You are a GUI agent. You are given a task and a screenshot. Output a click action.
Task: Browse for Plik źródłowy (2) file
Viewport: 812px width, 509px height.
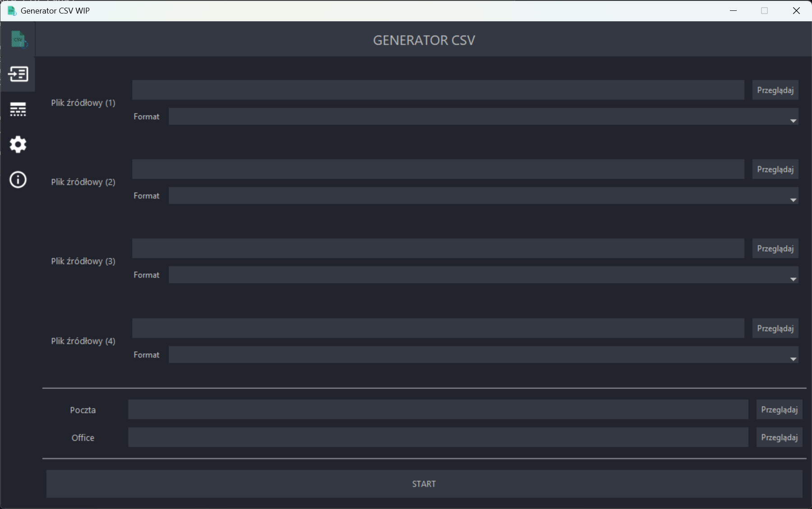click(x=775, y=169)
